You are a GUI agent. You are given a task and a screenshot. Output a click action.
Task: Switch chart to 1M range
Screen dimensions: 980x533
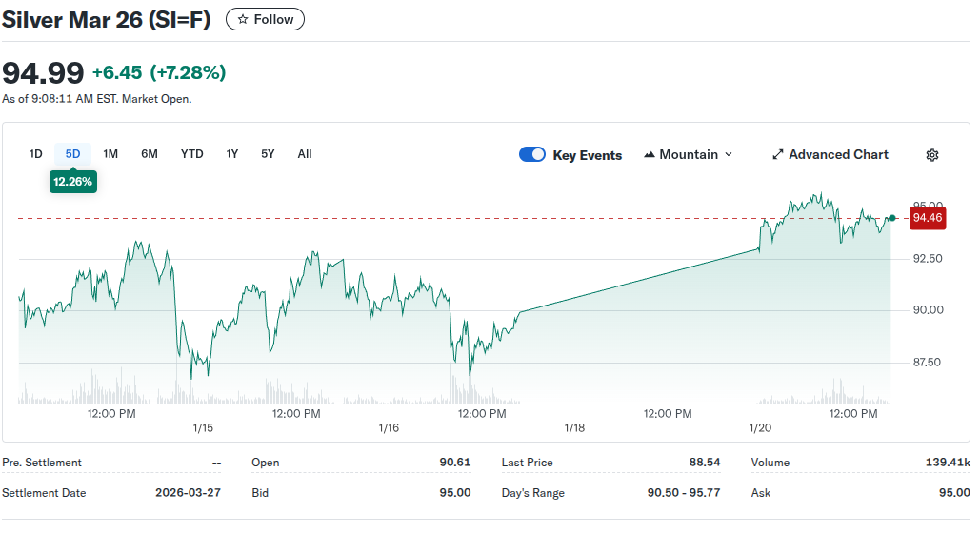[110, 154]
